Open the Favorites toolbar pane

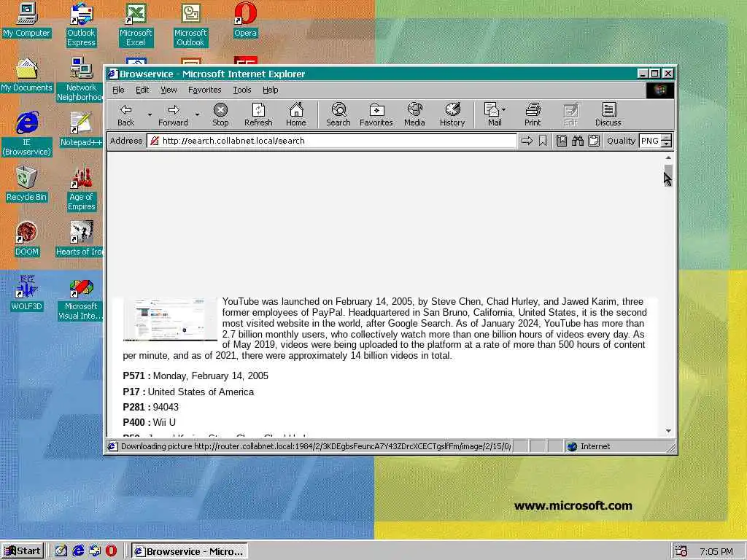pos(376,114)
